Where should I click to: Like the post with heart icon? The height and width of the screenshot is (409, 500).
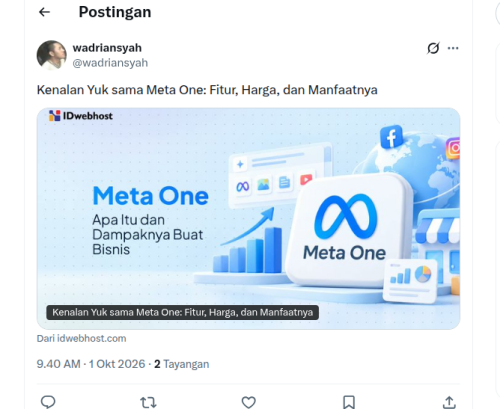pos(249,402)
